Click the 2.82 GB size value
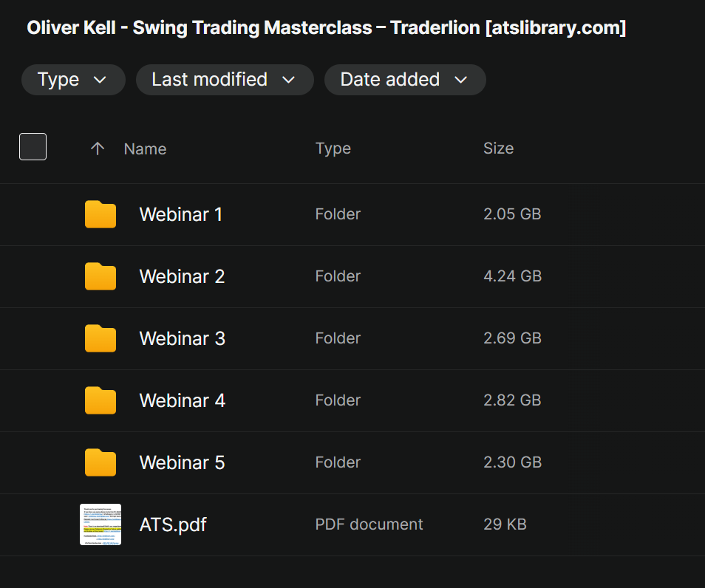This screenshot has height=588, width=705. (x=512, y=400)
